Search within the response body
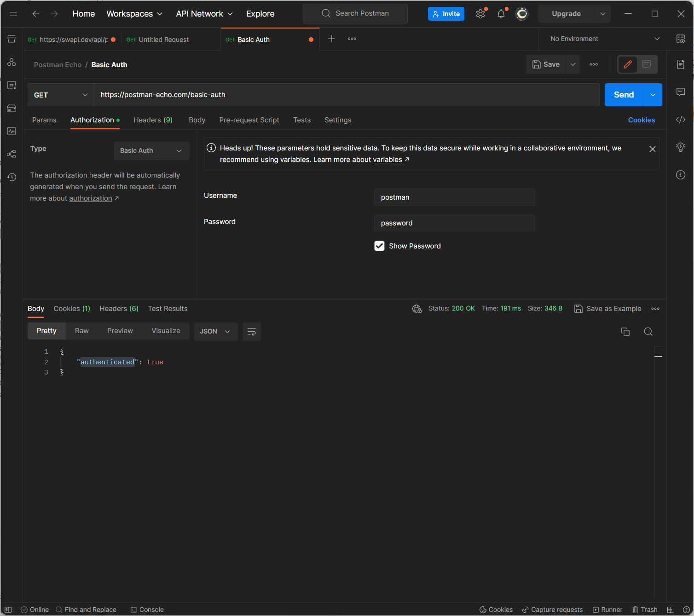694x616 pixels. [x=648, y=332]
